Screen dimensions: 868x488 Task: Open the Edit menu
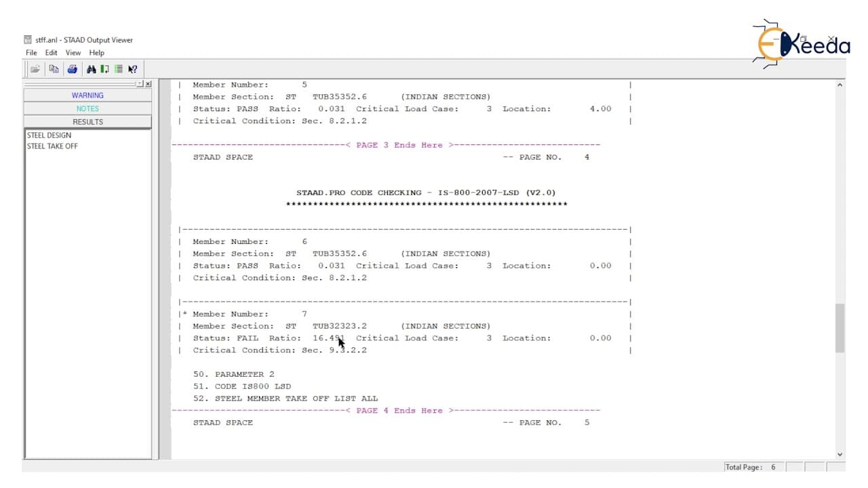tap(52, 53)
